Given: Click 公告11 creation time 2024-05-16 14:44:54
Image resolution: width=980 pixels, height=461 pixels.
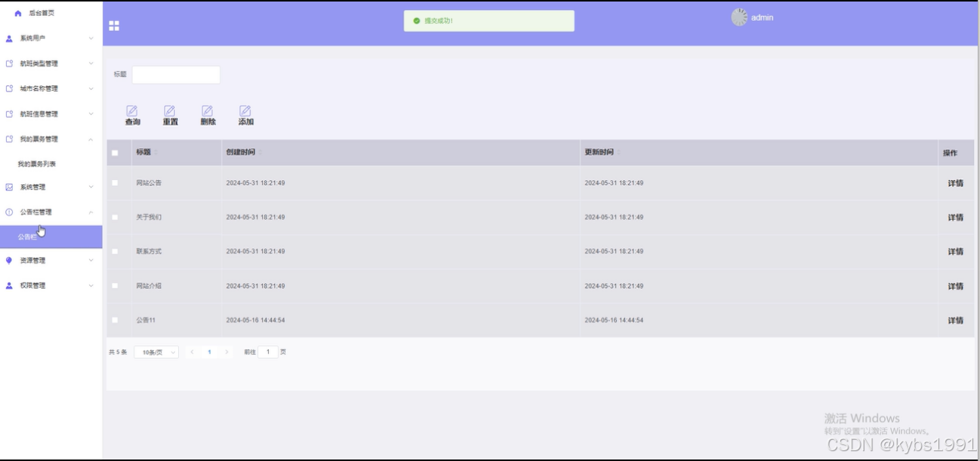Looking at the screenshot, I should (255, 320).
